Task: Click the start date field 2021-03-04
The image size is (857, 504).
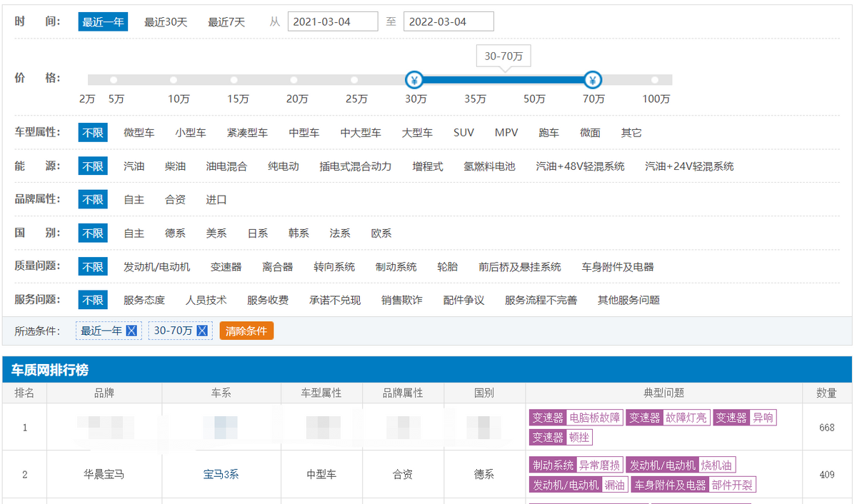Action: 333,21
